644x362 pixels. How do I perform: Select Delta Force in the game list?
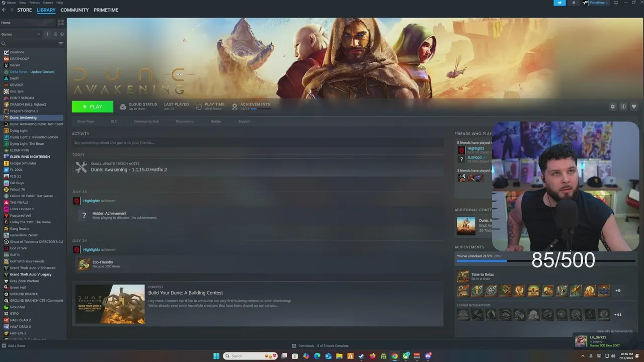tap(33, 72)
